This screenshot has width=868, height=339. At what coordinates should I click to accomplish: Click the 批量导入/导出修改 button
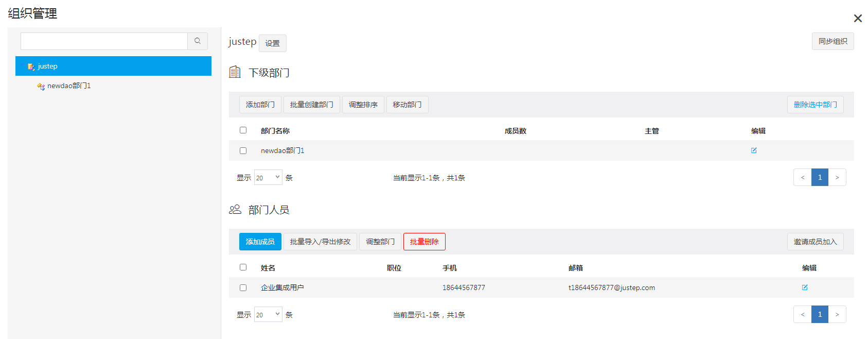pyautogui.click(x=320, y=242)
